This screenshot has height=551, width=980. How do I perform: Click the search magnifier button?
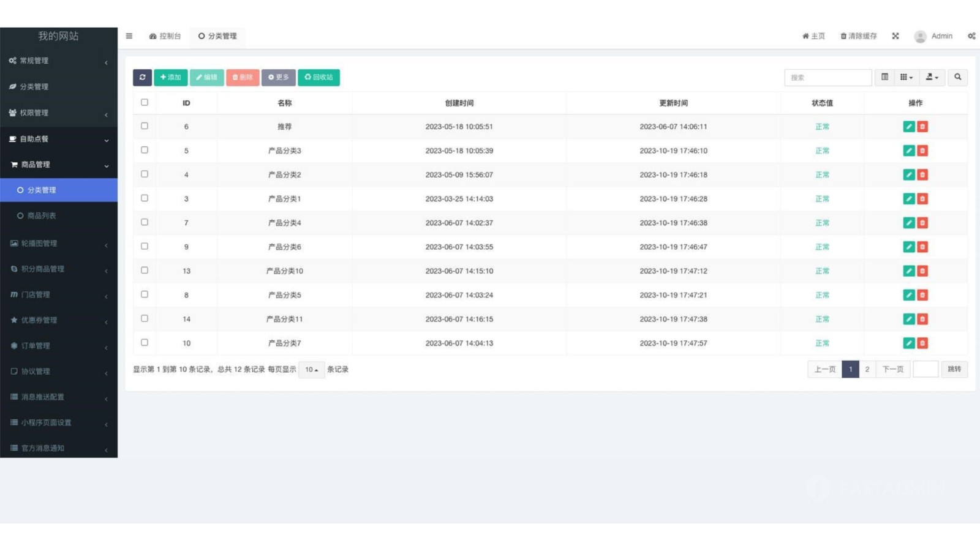[958, 77]
